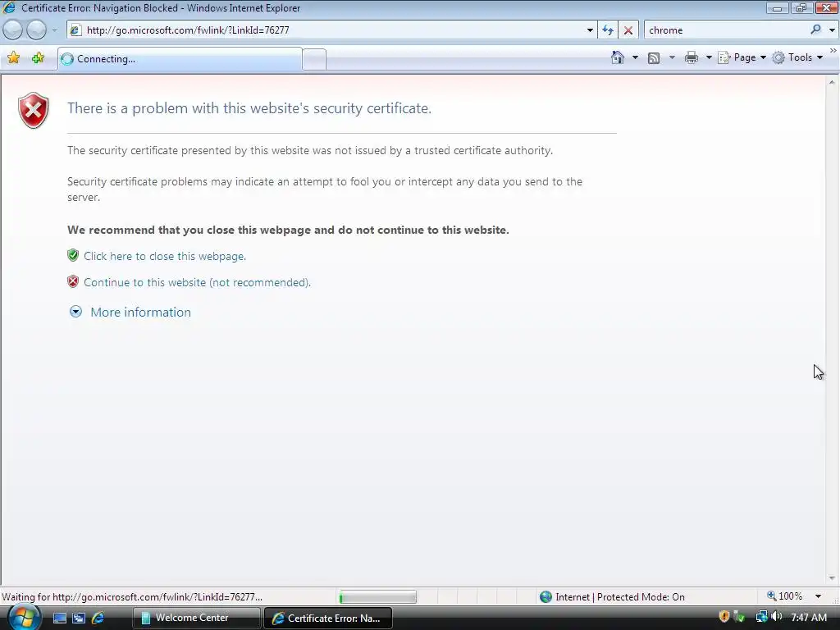Expand the Print dropdown arrow

pyautogui.click(x=708, y=57)
